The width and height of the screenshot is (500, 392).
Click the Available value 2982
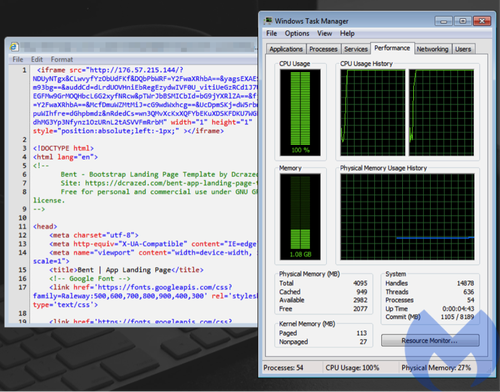(x=360, y=300)
